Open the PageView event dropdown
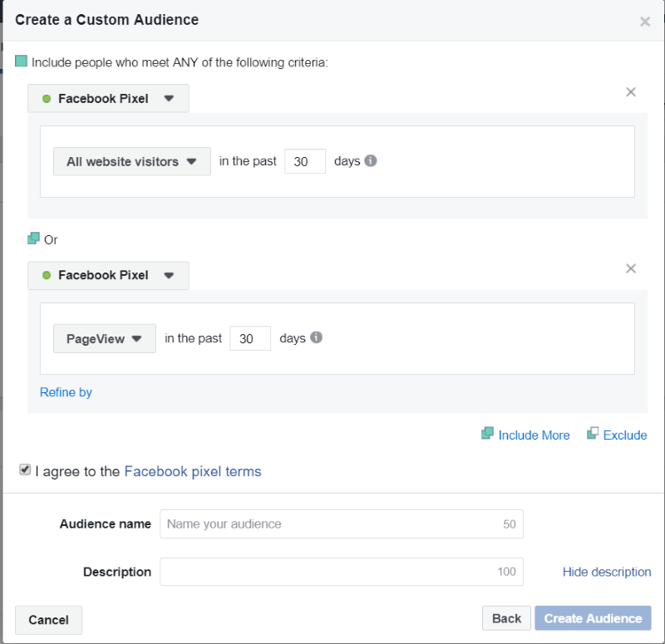The height and width of the screenshot is (644, 665). (x=105, y=338)
